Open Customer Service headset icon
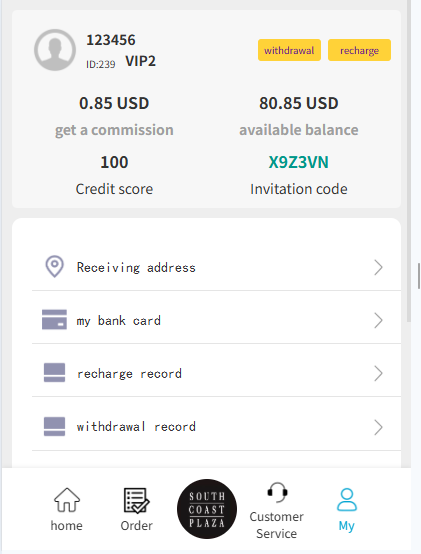 (x=277, y=492)
